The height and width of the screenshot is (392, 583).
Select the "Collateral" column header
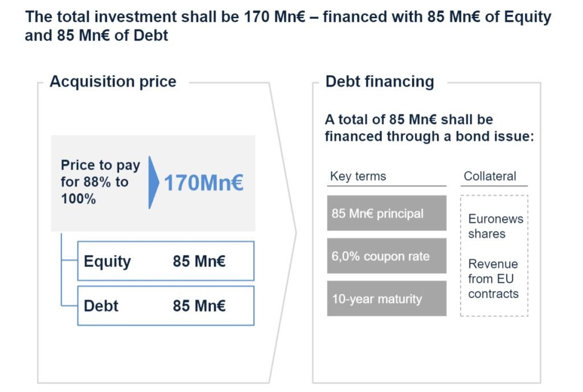[491, 176]
